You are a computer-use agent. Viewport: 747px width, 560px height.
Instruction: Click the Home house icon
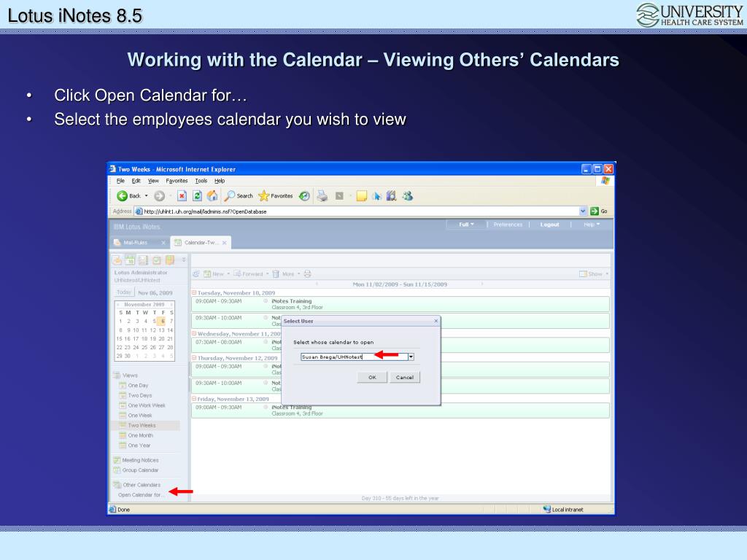coord(212,195)
